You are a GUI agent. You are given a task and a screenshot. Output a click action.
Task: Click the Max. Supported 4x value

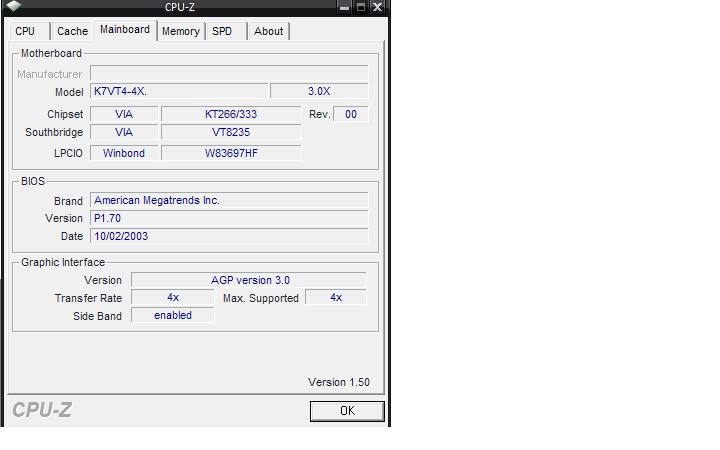tap(336, 298)
